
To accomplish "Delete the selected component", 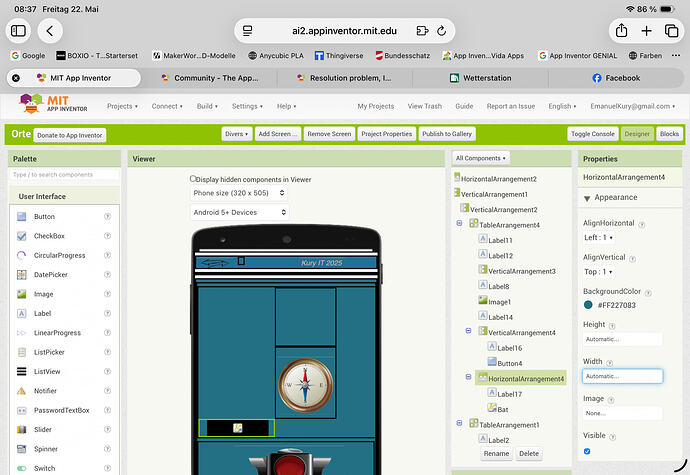I will (x=529, y=453).
